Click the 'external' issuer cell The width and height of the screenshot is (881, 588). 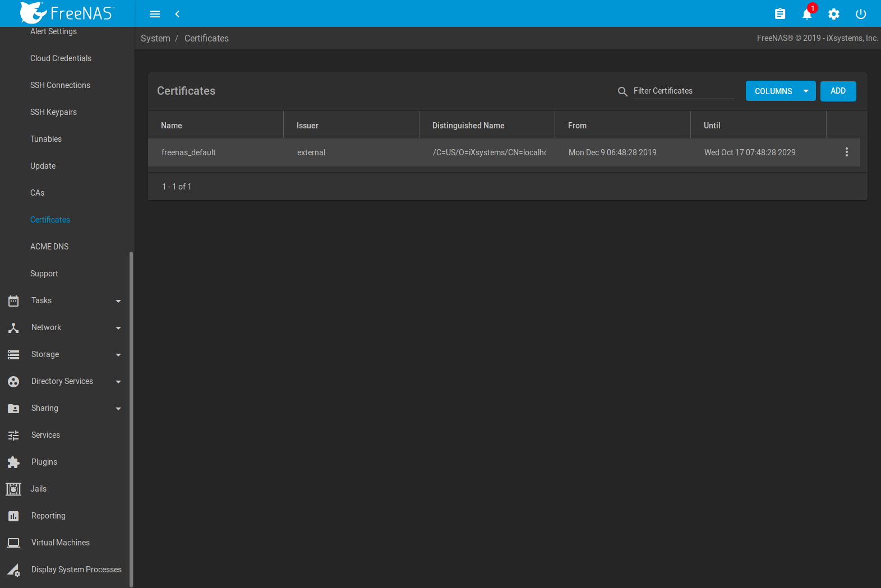click(x=311, y=152)
